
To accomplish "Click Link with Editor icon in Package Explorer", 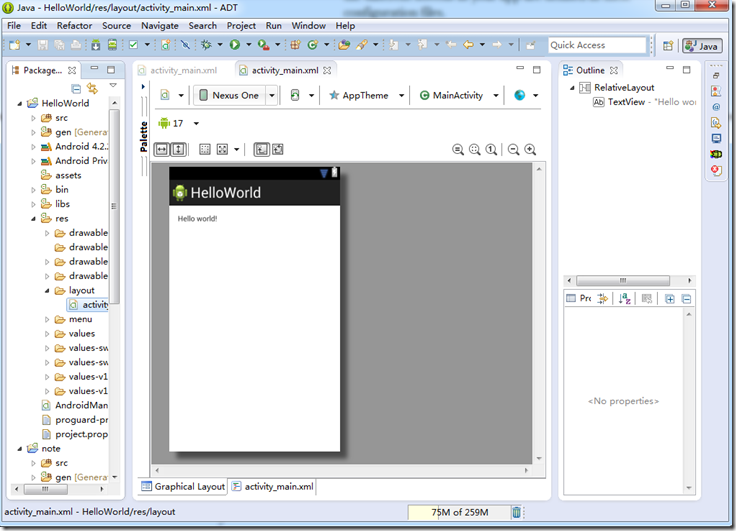I will click(92, 88).
